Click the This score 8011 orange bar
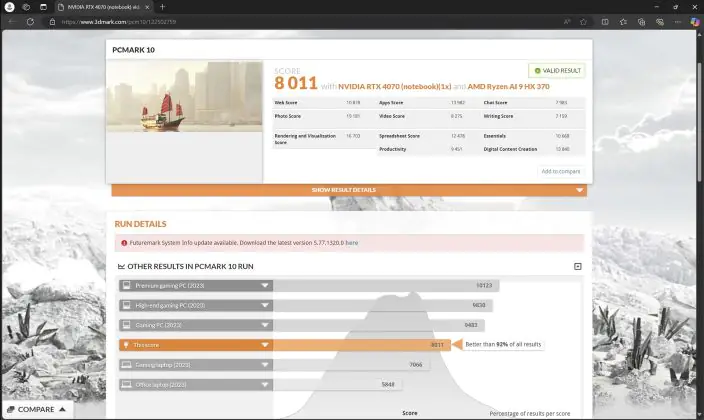Viewport: 704px width, 420px height. point(362,345)
